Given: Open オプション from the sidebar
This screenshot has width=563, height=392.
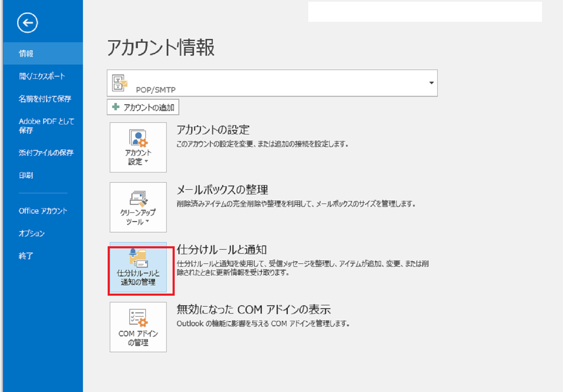Looking at the screenshot, I should click(32, 234).
